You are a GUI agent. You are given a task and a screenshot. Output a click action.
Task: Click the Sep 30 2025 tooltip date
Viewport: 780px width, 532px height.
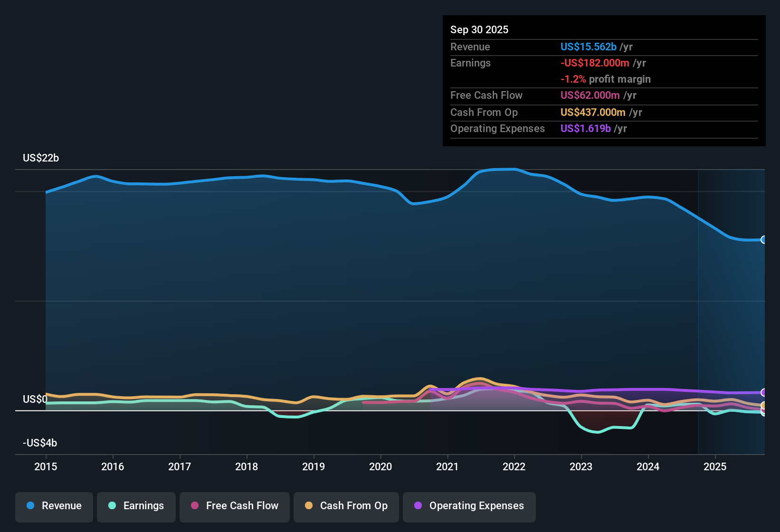(x=479, y=30)
